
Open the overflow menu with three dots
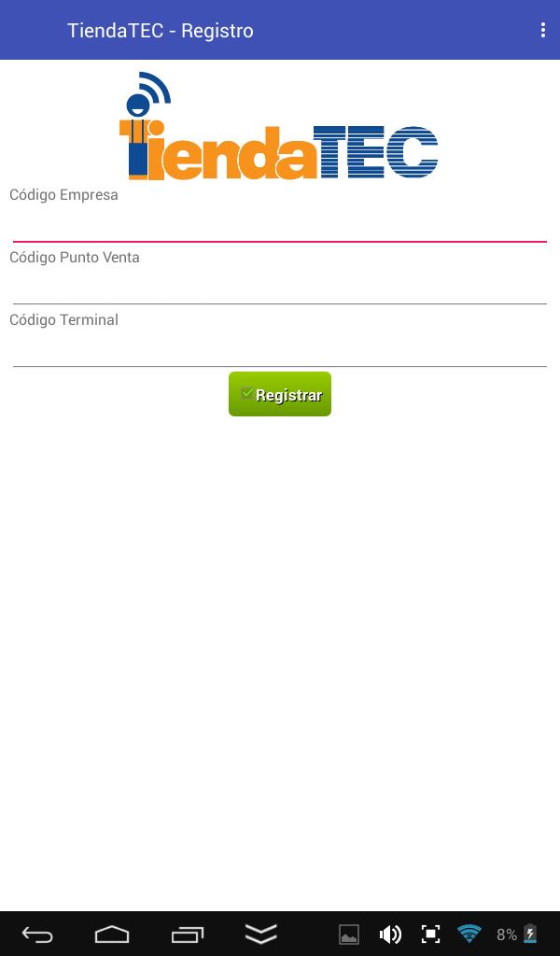point(542,30)
